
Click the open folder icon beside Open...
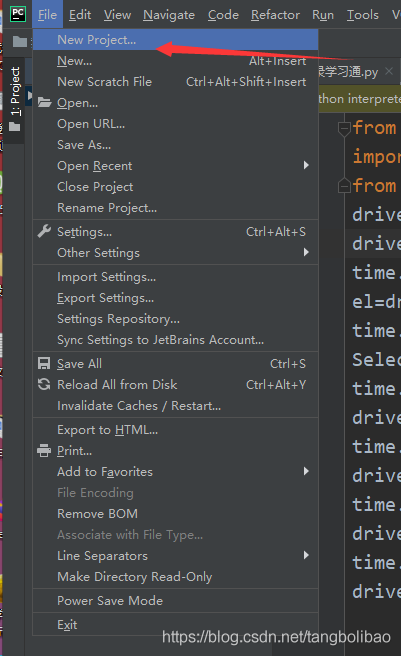[44, 102]
